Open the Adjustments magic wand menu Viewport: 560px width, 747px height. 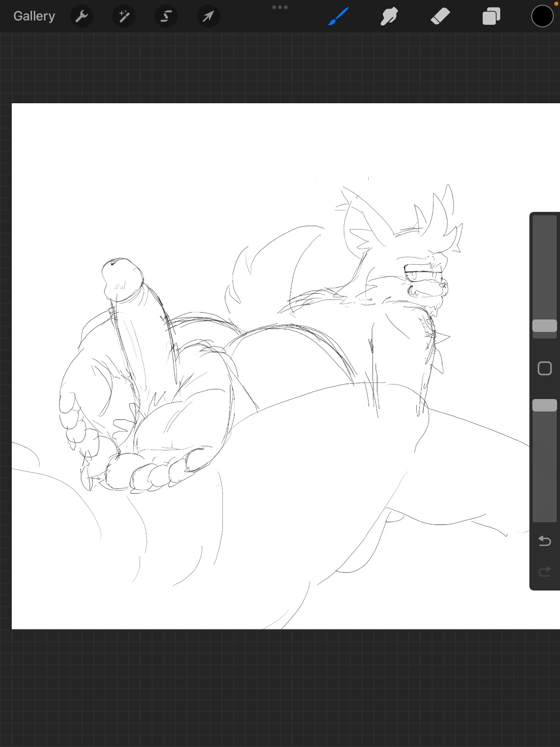click(x=124, y=16)
